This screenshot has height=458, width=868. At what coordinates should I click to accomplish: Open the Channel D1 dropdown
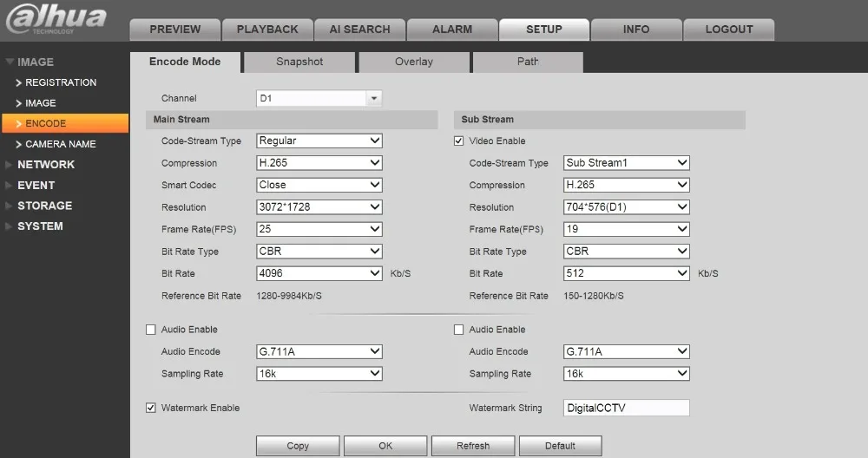pos(319,99)
